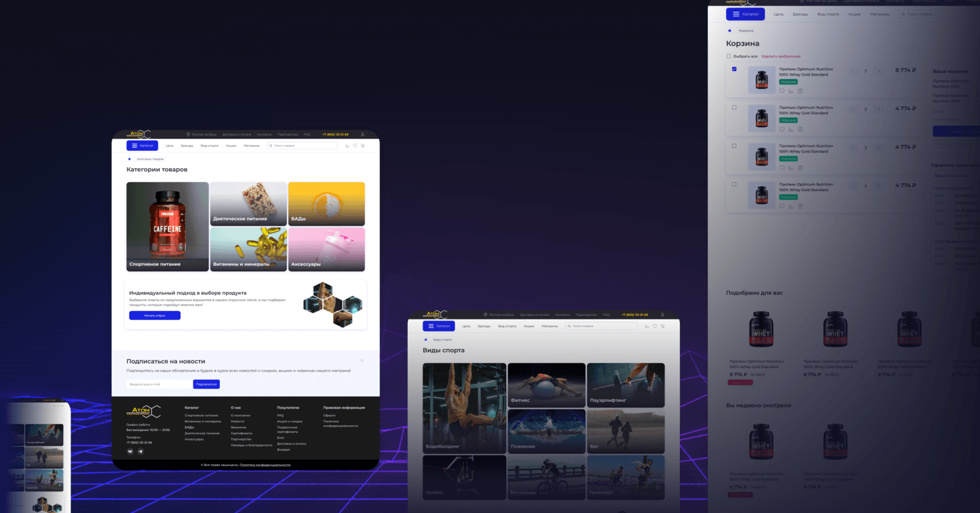Focus the Поиск товаров field on Виды спорта page

(x=601, y=326)
